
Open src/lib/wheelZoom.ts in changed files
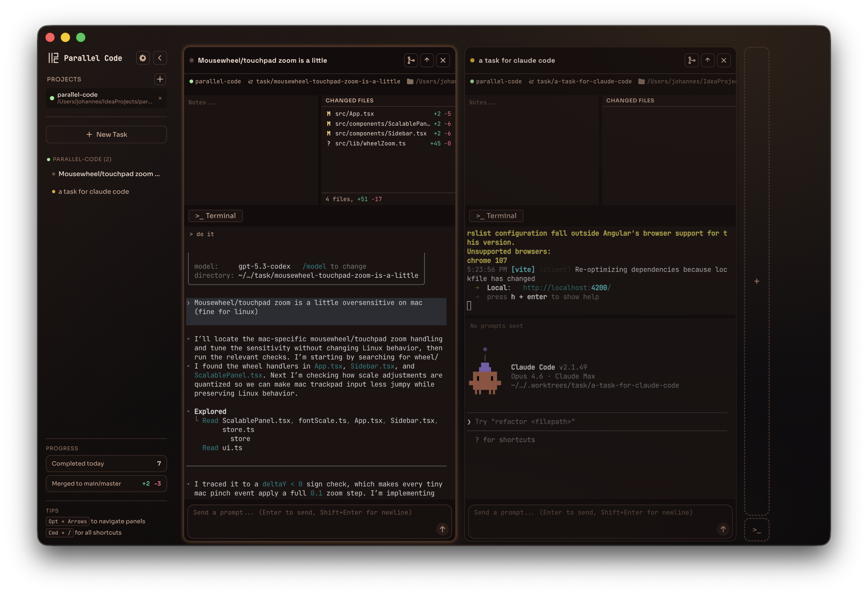(370, 143)
